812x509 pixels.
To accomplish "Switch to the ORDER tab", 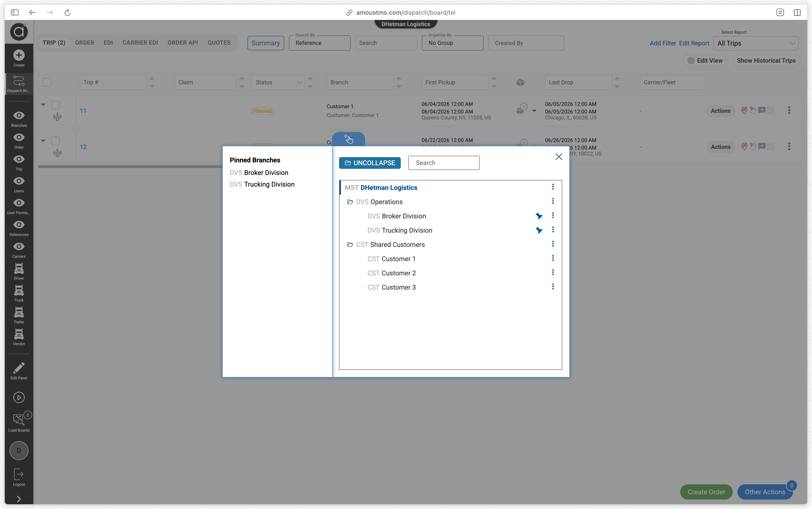I will click(85, 43).
